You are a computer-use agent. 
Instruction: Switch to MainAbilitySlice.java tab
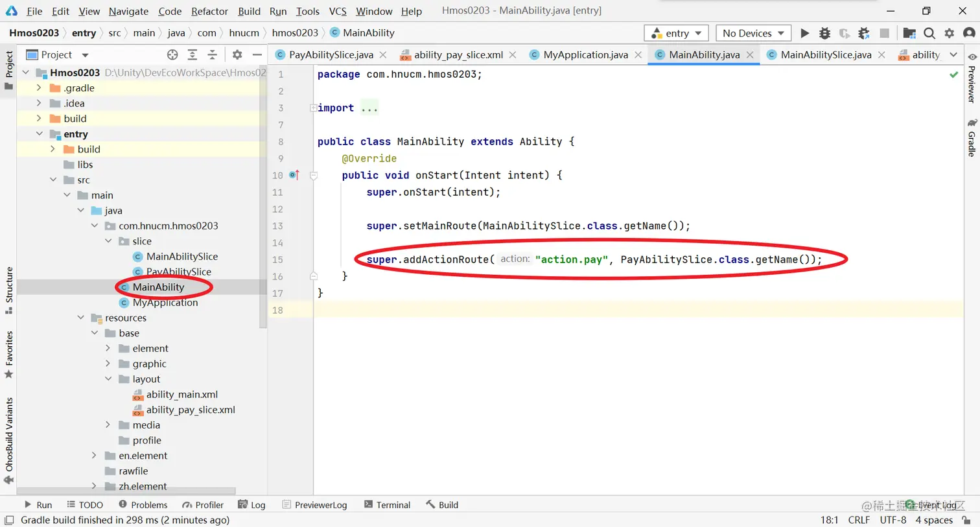click(x=826, y=54)
